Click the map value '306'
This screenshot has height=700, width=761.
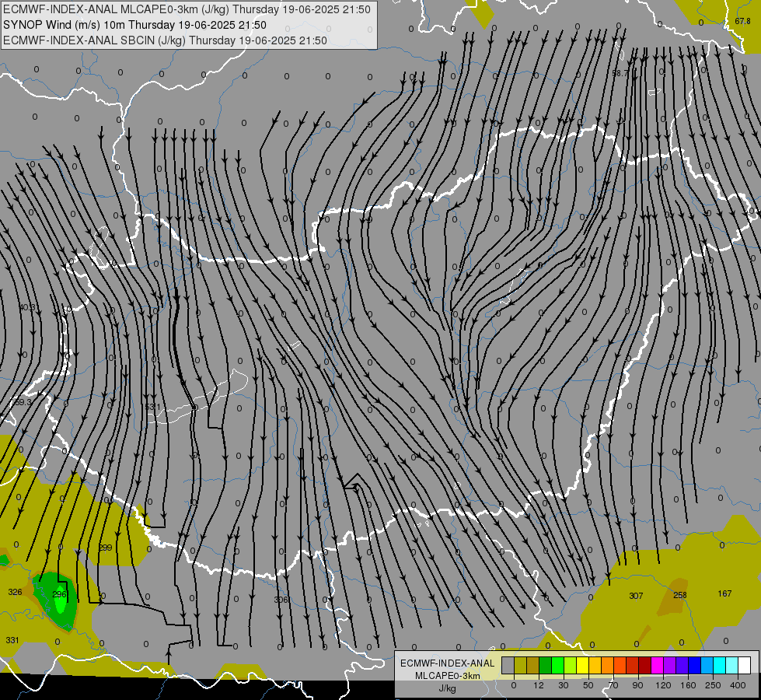[281, 600]
